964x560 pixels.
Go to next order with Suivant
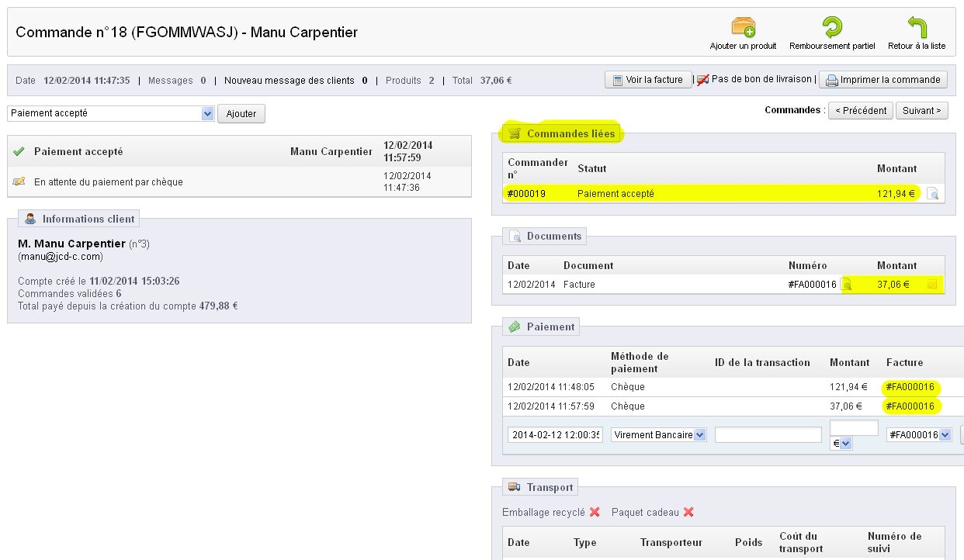point(922,111)
